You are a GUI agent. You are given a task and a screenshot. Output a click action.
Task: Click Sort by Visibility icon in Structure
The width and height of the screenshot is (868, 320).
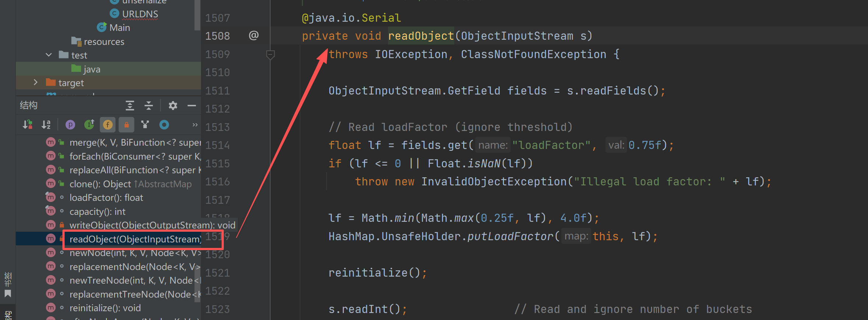28,125
